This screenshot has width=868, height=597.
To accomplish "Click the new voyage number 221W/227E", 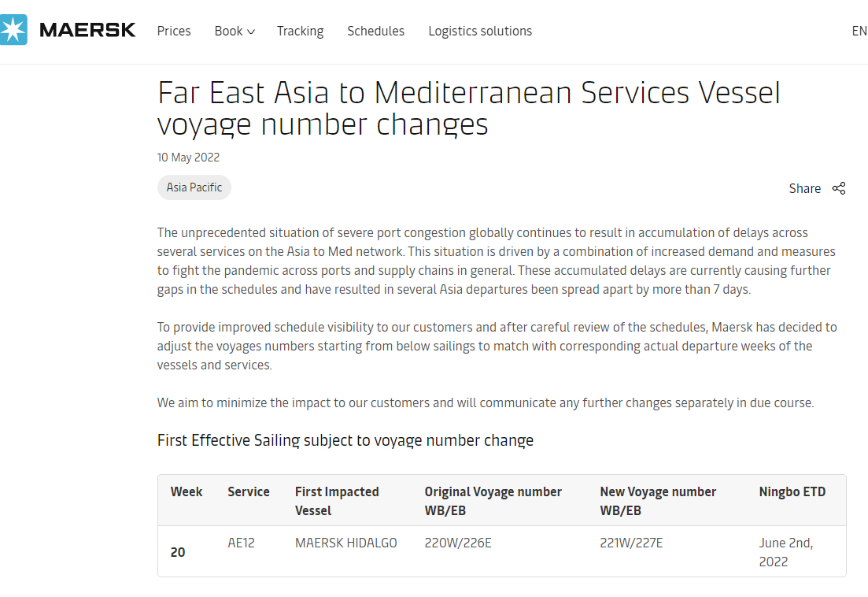I will click(x=631, y=543).
